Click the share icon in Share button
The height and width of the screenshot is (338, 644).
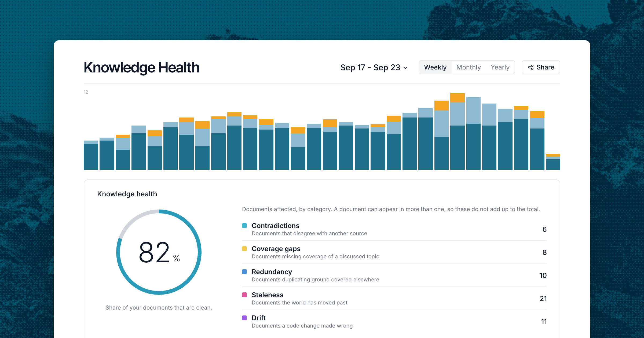tap(530, 67)
